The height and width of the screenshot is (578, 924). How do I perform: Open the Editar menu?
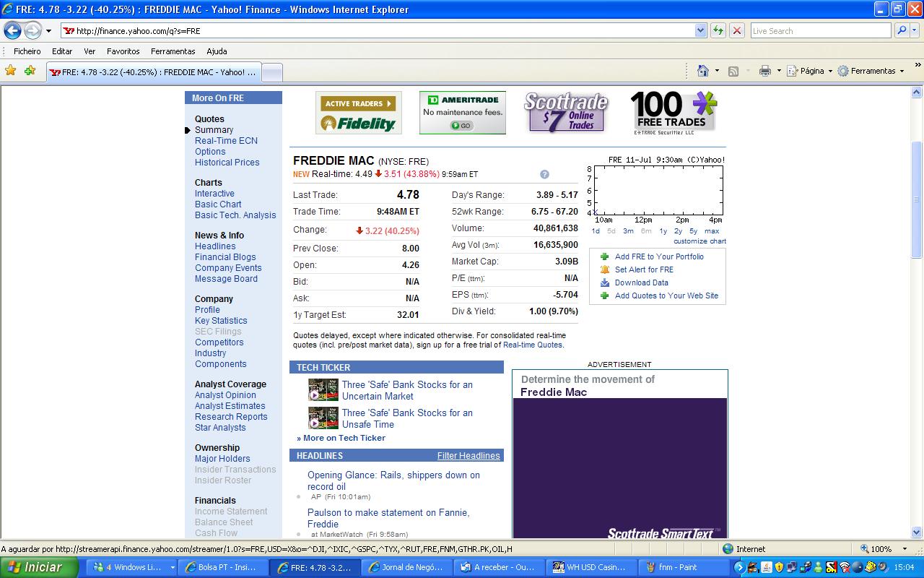point(62,51)
